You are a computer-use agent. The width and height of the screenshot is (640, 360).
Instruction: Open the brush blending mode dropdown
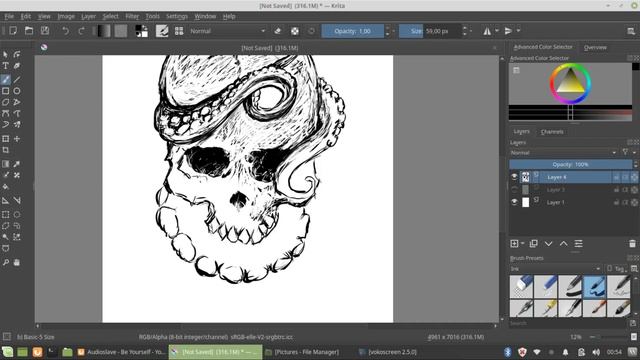(x=227, y=31)
